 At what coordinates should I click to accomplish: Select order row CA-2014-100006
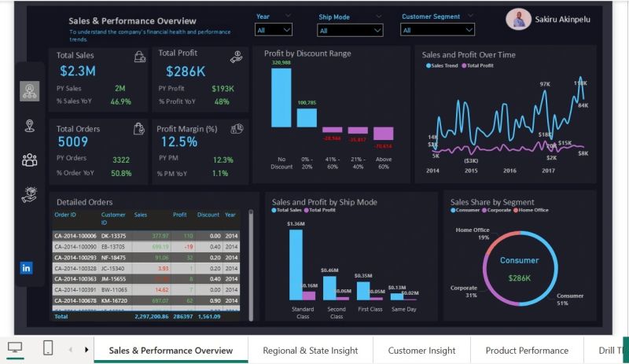click(146, 236)
